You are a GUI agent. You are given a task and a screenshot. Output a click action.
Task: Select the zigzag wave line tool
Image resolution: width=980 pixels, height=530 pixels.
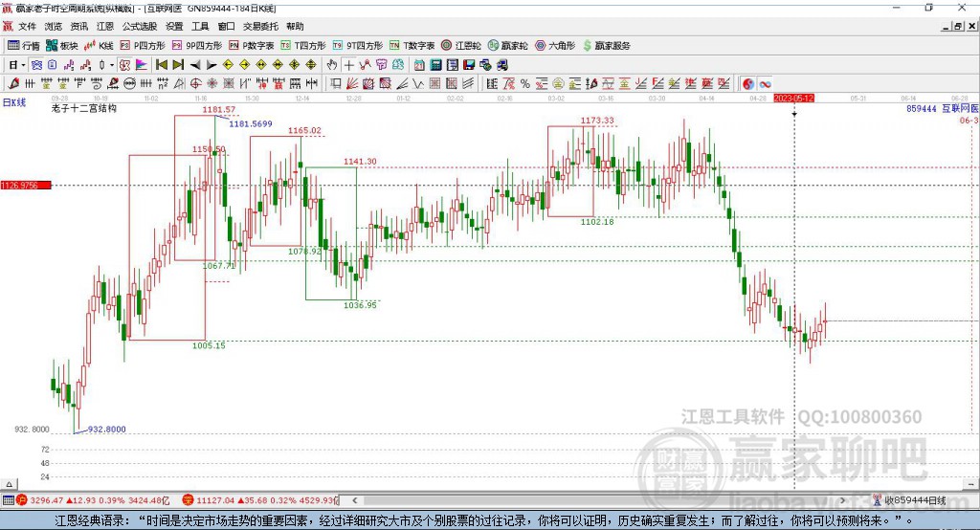pos(418,84)
